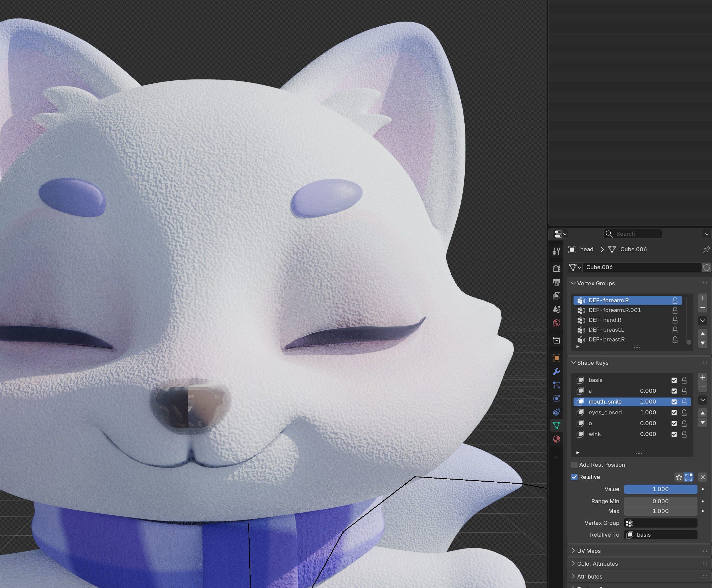Viewport: 712px width, 588px height.
Task: Uncheck the Relative shape keys option
Action: click(575, 477)
